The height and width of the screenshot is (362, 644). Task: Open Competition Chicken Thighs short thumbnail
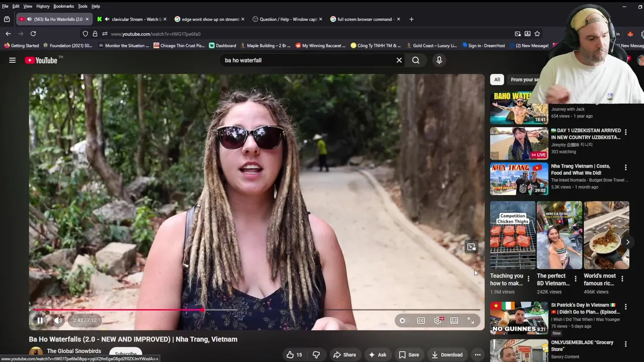pos(513,235)
